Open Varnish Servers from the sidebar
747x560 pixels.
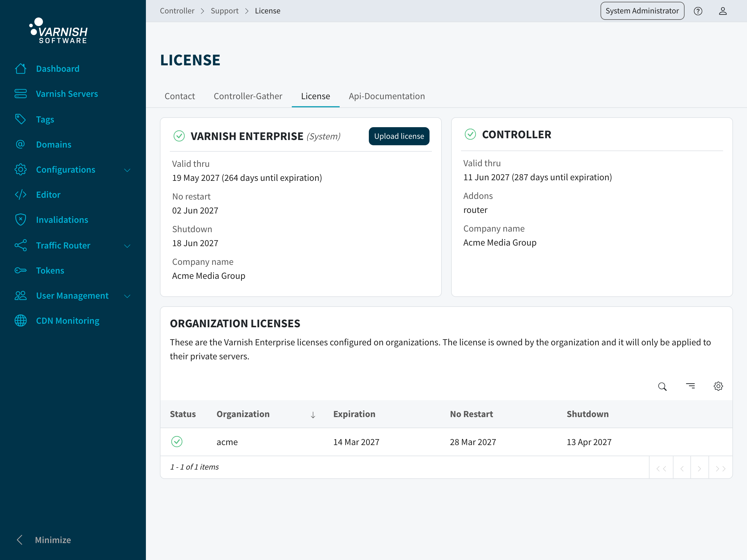[x=67, y=94]
